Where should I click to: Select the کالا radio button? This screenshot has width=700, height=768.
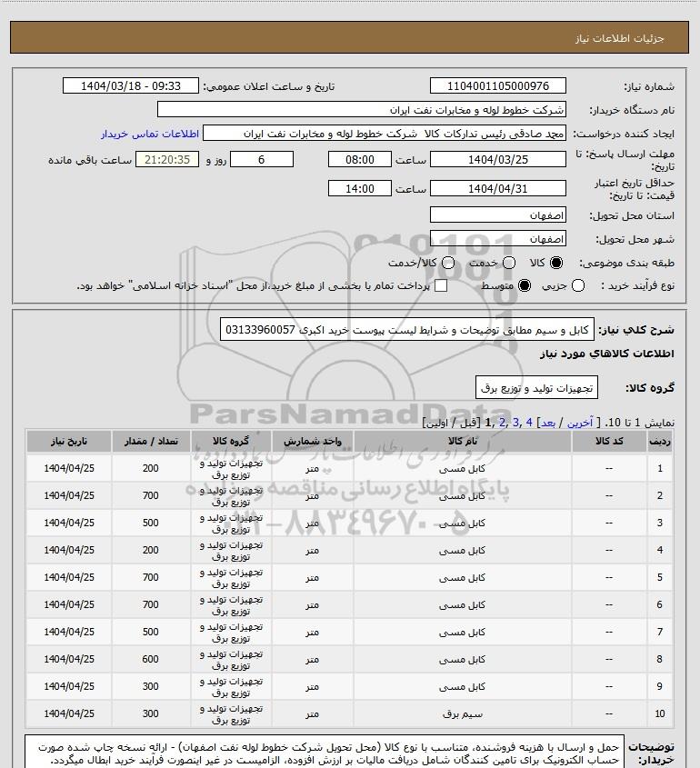[x=556, y=263]
